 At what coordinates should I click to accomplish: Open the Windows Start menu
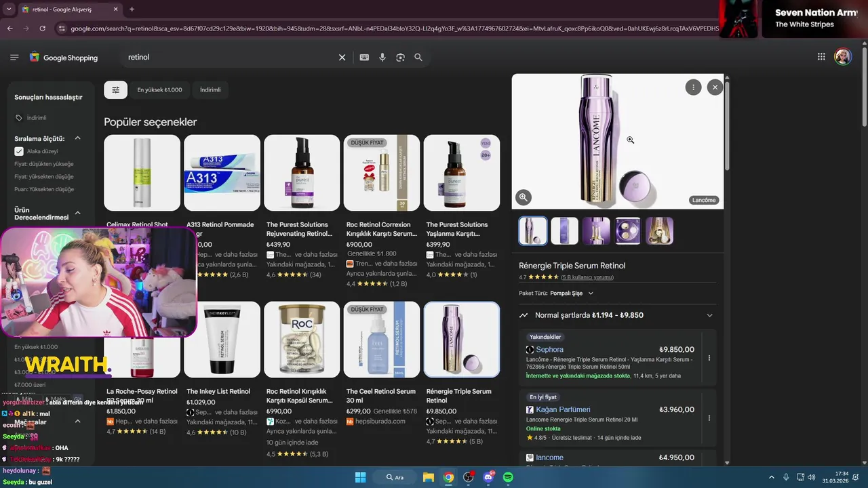[x=360, y=477]
